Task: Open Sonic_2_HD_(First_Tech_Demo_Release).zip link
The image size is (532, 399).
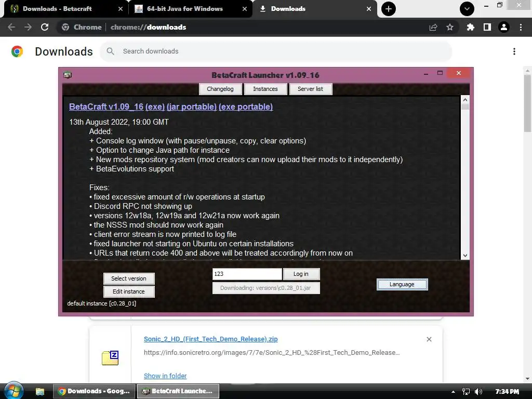Action: (211, 339)
